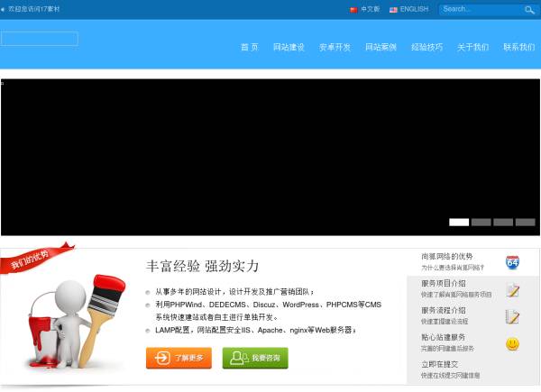Select the 立即在提交 tab
541x392 pixels.
pyautogui.click(x=472, y=369)
